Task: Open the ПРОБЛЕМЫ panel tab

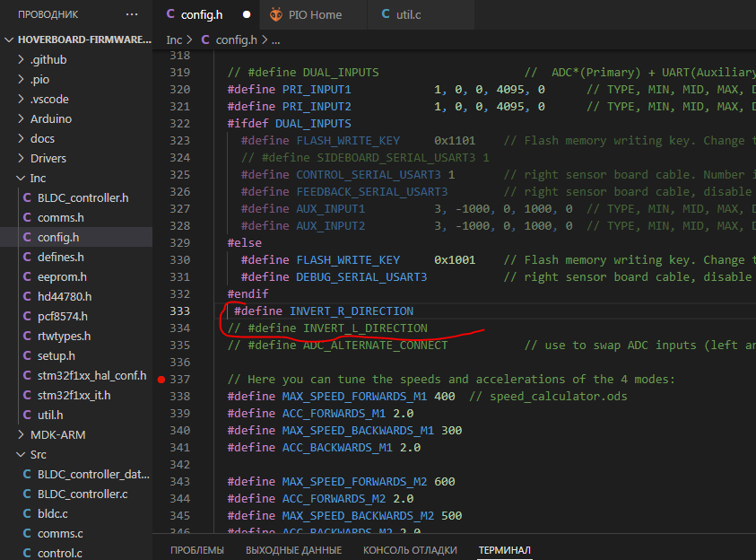Action: 197,550
